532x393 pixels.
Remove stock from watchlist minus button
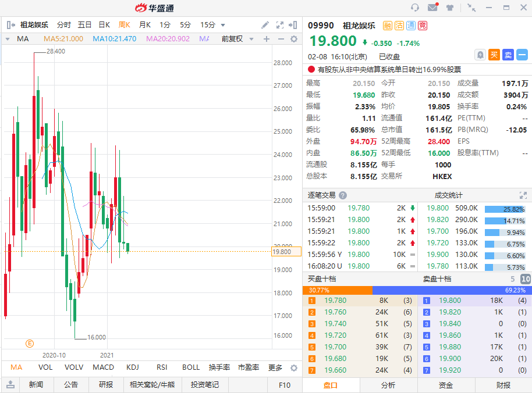[x=522, y=55]
